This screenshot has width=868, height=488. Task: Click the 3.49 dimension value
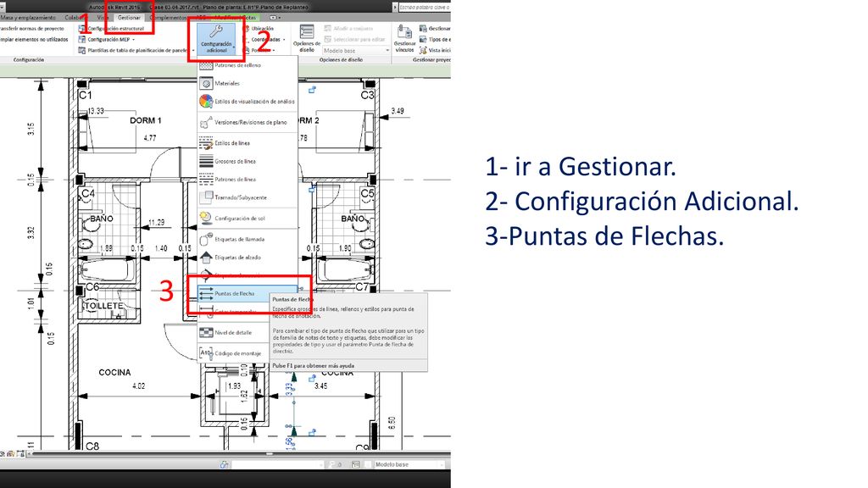coord(398,111)
